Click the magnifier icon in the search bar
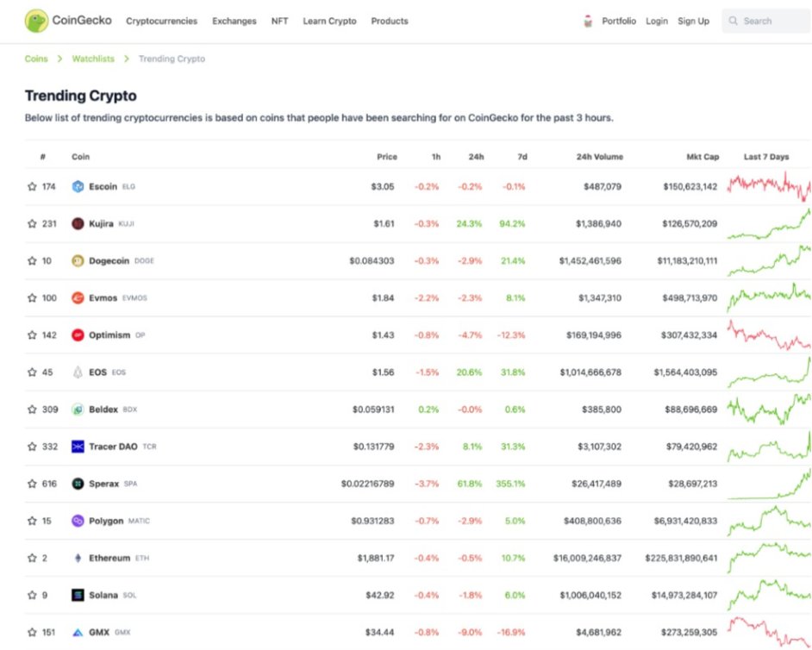The height and width of the screenshot is (650, 812). pos(735,20)
